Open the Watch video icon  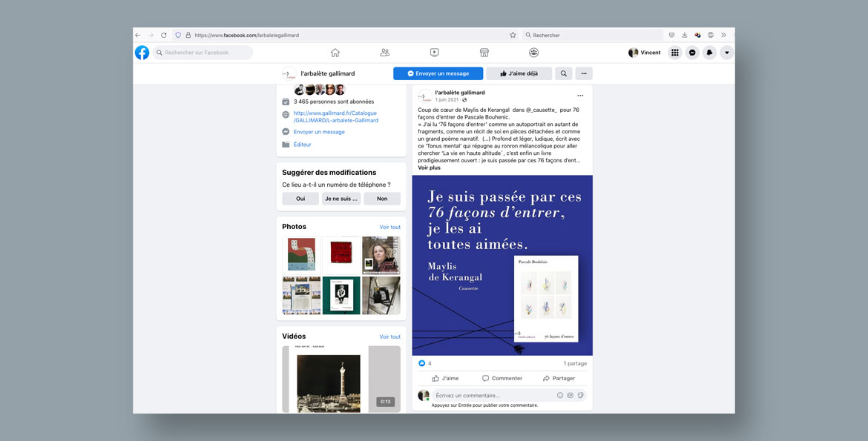click(435, 53)
